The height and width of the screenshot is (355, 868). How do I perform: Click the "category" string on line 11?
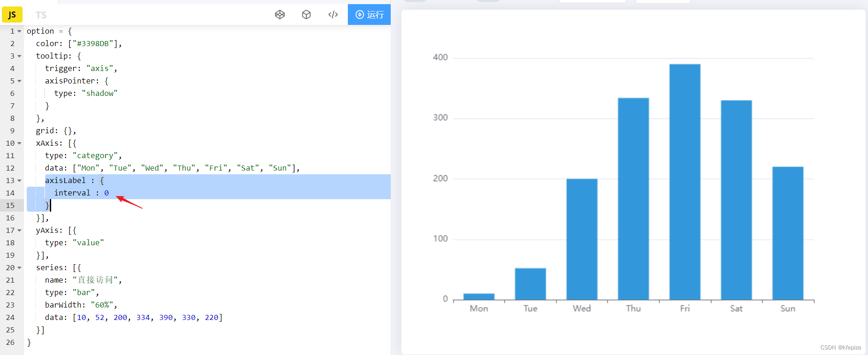tap(95, 156)
